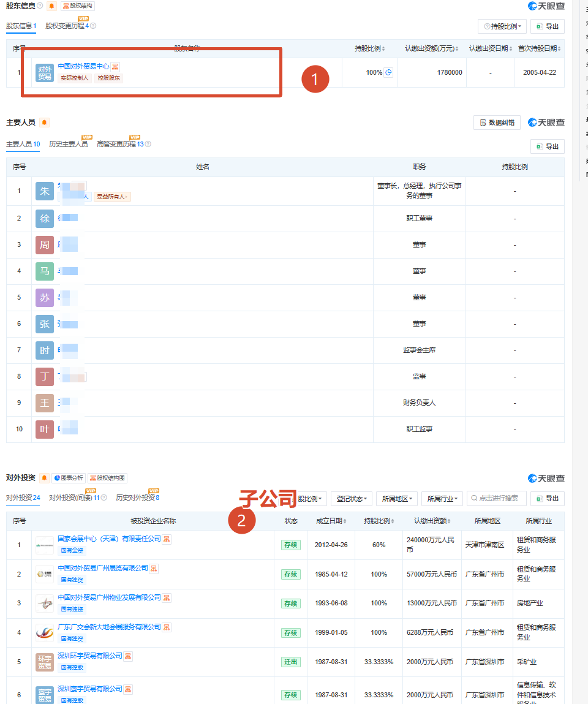Click the 朱 avatar in personnel row 1
The width and height of the screenshot is (588, 704).
pos(45,191)
